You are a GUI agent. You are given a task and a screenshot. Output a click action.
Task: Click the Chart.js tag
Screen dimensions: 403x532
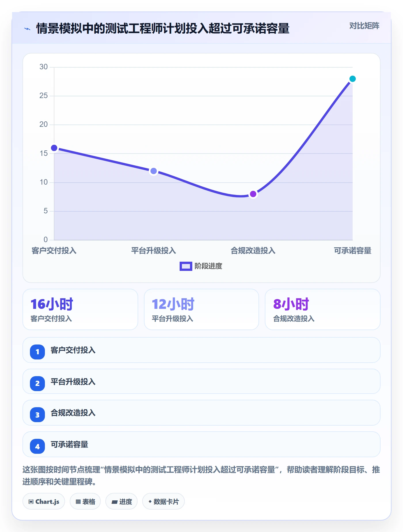[x=44, y=502]
